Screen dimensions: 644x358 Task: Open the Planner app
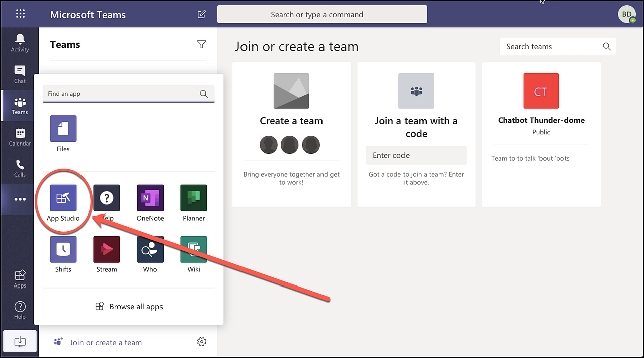point(193,198)
